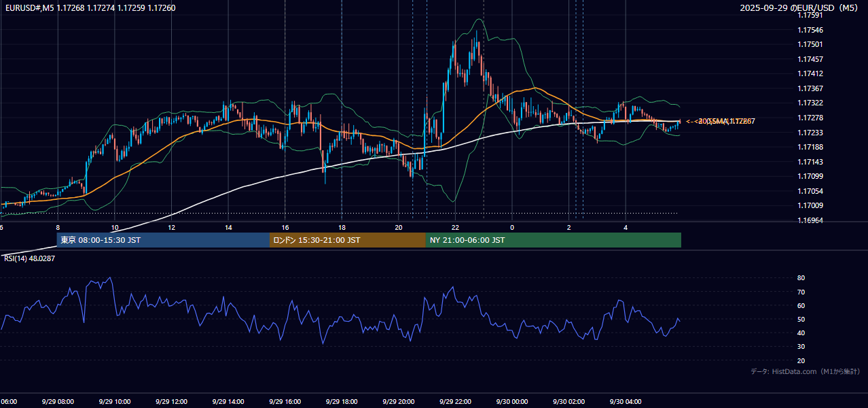Select the NY 21:00-06:00 JST session bar
Image resolution: width=868 pixels, height=408 pixels.
pos(554,240)
